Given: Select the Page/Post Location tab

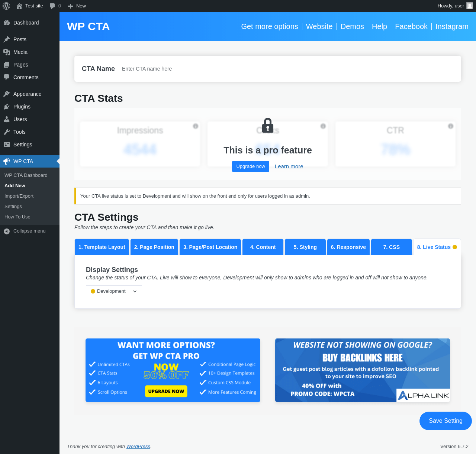Looking at the screenshot, I should [x=210, y=247].
